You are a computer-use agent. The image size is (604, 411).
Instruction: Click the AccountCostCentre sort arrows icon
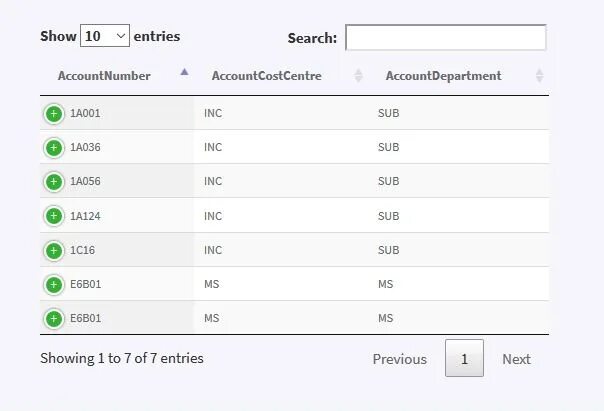pos(359,76)
